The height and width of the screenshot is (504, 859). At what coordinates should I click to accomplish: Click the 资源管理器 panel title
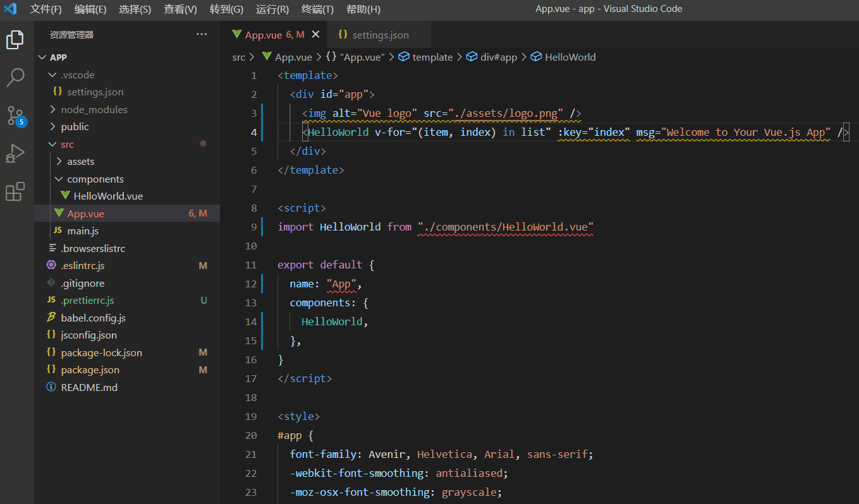(x=71, y=35)
